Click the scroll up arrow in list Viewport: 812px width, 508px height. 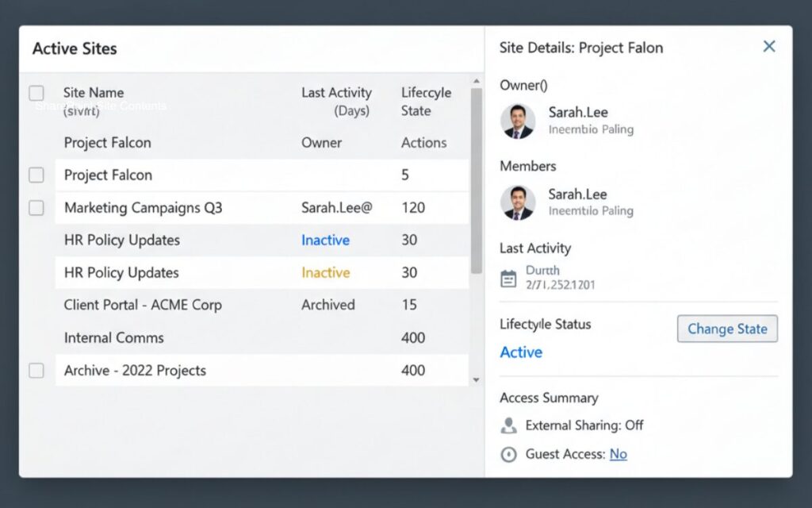coord(476,81)
